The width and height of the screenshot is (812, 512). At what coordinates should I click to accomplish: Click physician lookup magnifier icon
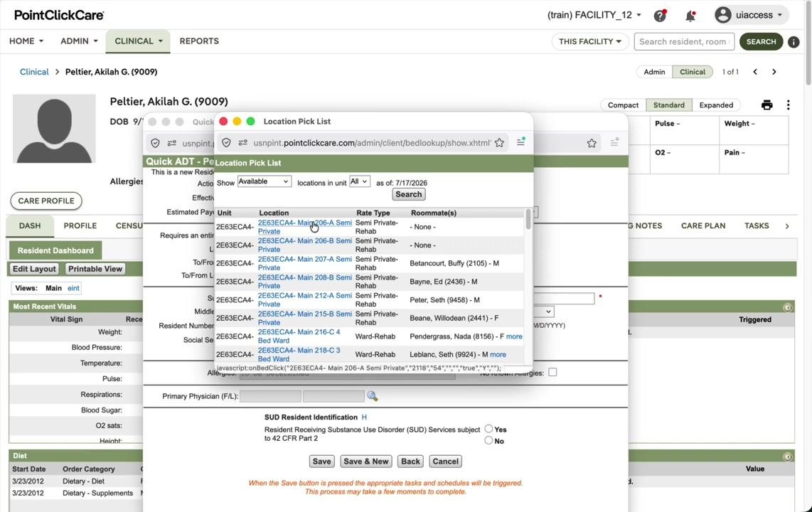click(373, 396)
